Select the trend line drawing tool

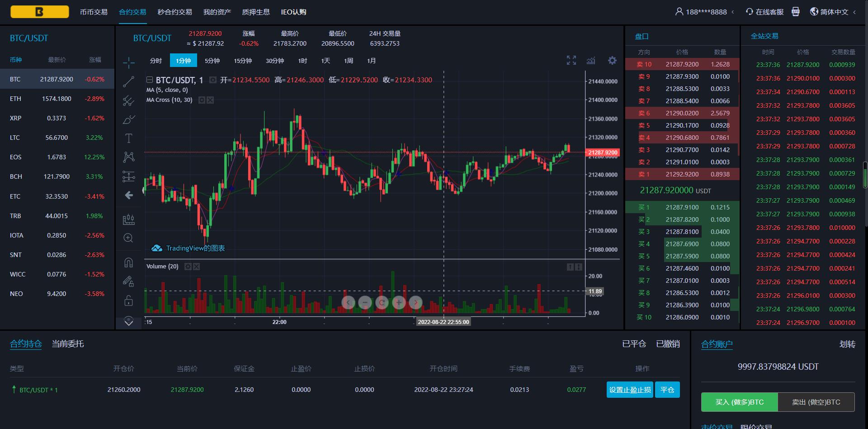click(129, 81)
